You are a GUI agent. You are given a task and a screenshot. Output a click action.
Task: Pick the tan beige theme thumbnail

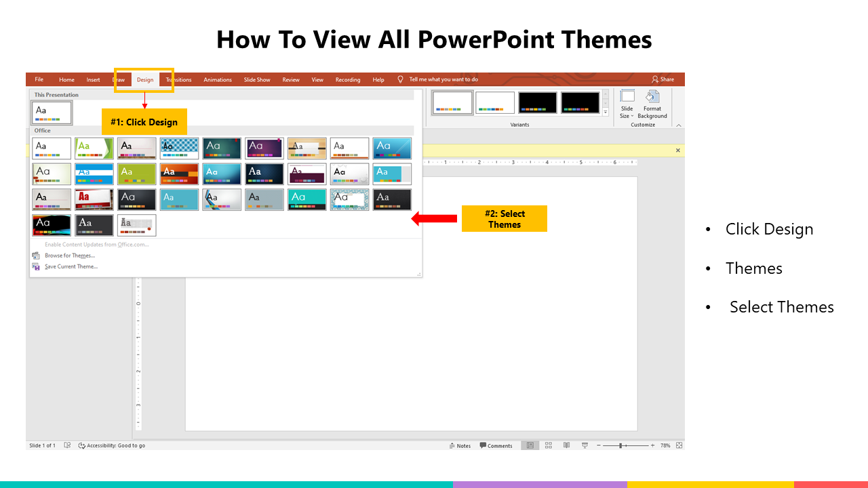click(307, 148)
